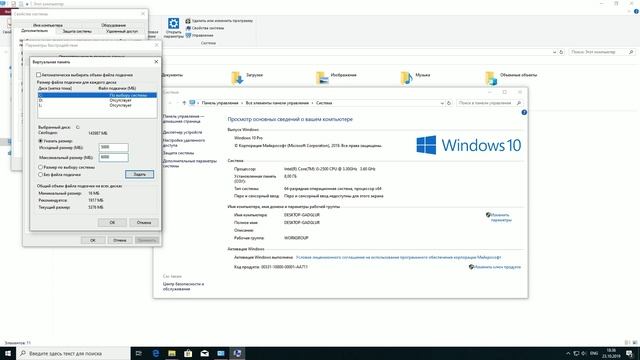
Task: Open the 'Загрузки' folder icon
Action: click(237, 77)
